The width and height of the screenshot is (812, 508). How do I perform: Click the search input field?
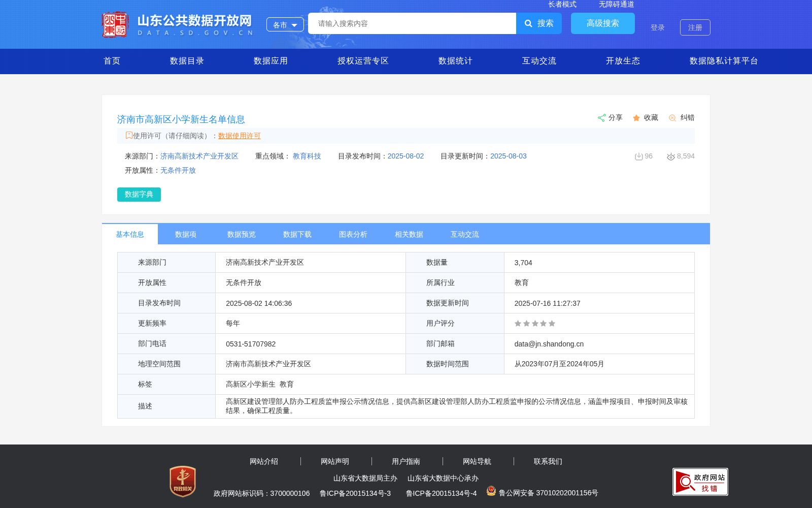point(412,23)
